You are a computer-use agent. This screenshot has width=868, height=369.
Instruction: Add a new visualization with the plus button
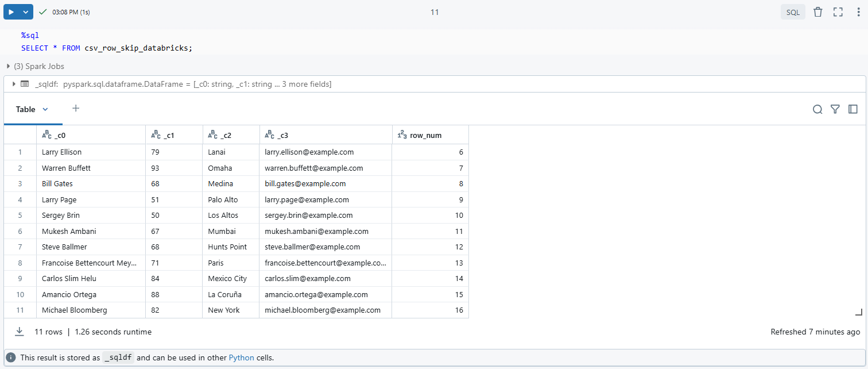coord(75,109)
